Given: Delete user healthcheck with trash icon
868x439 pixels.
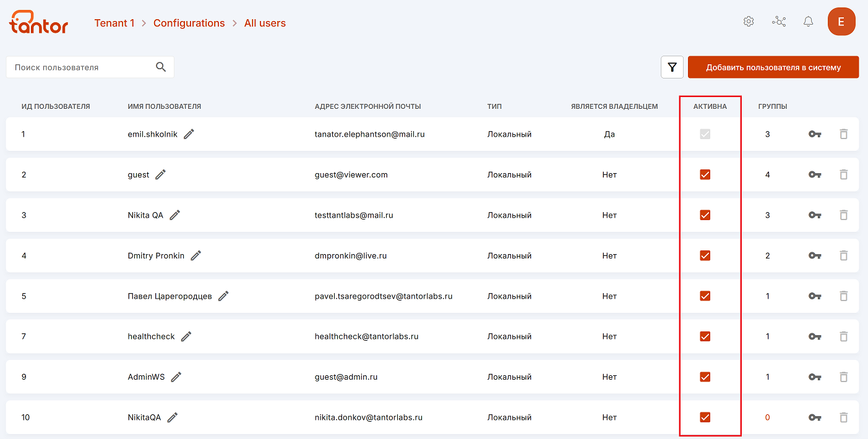Looking at the screenshot, I should [843, 336].
